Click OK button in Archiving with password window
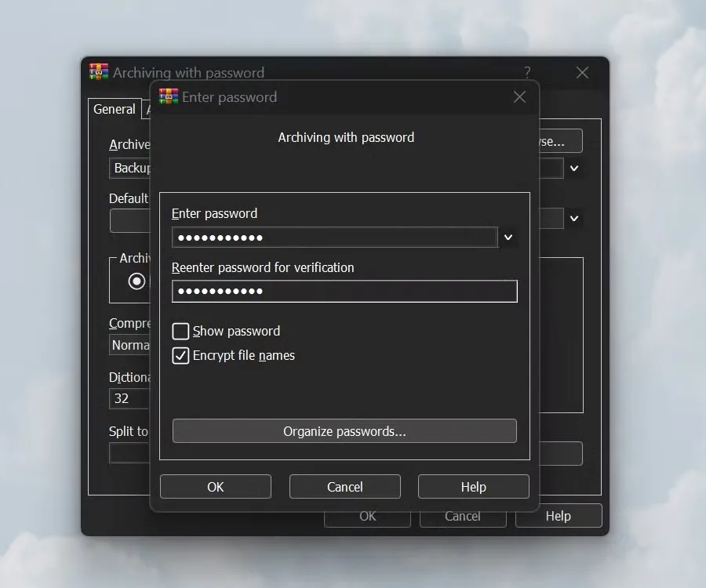 tap(367, 518)
